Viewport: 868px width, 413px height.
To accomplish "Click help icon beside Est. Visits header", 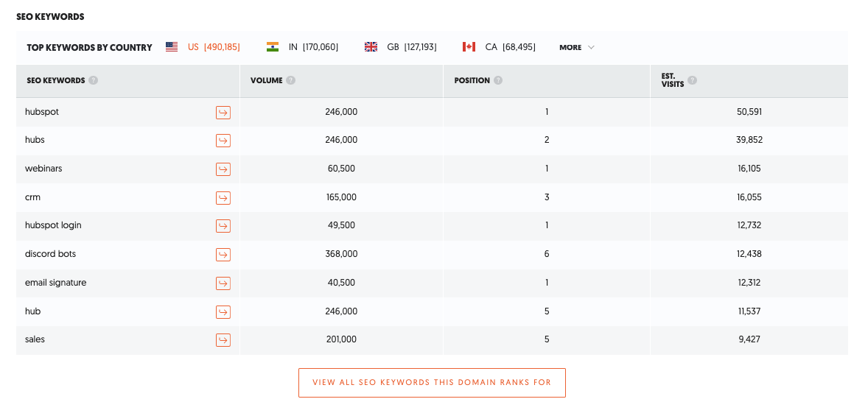I will (x=693, y=81).
